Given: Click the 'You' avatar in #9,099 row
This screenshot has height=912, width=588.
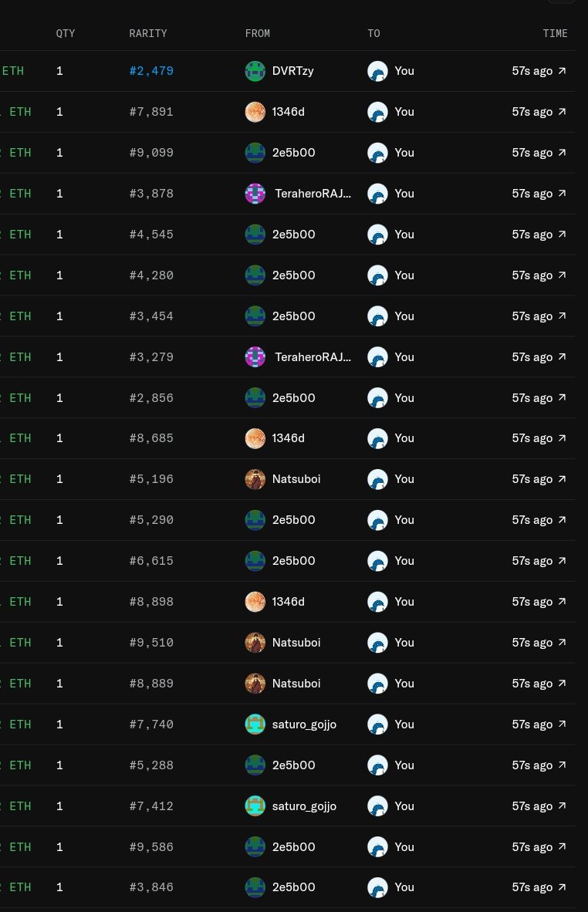Looking at the screenshot, I should [377, 153].
